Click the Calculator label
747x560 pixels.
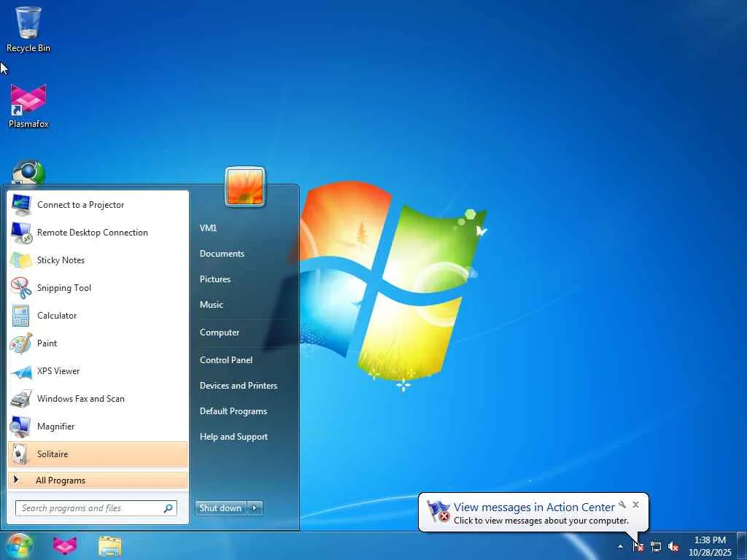(x=57, y=315)
